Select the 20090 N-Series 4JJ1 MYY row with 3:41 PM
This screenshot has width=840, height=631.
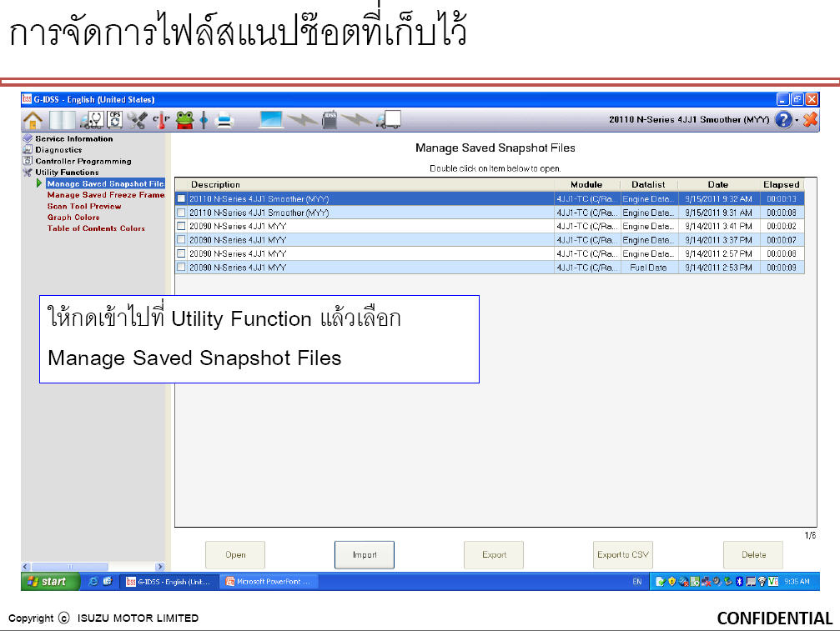(490, 227)
